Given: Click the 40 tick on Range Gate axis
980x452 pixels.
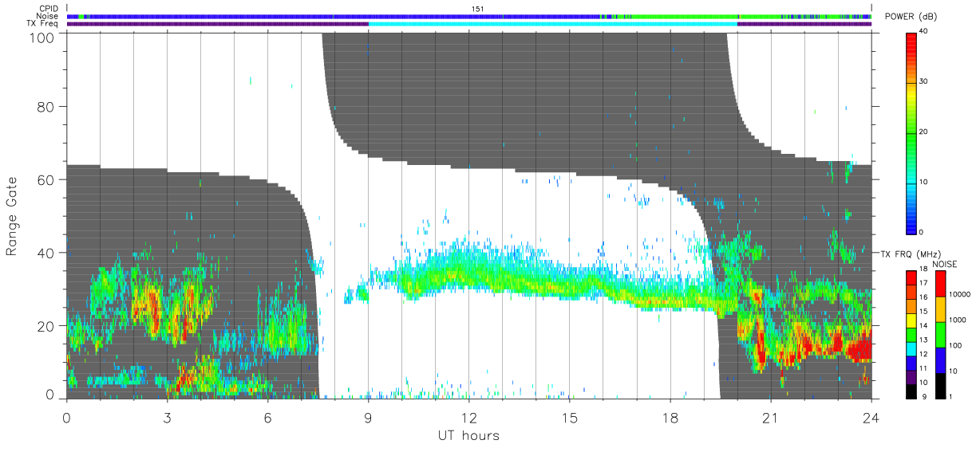Looking at the screenshot, I should coord(47,253).
